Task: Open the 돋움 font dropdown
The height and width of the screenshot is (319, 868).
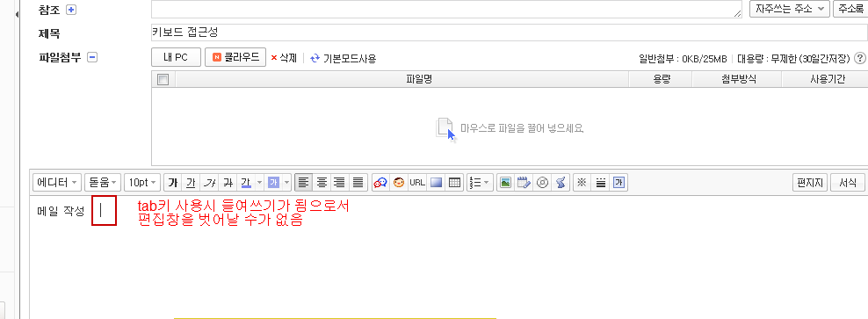Action: [103, 182]
